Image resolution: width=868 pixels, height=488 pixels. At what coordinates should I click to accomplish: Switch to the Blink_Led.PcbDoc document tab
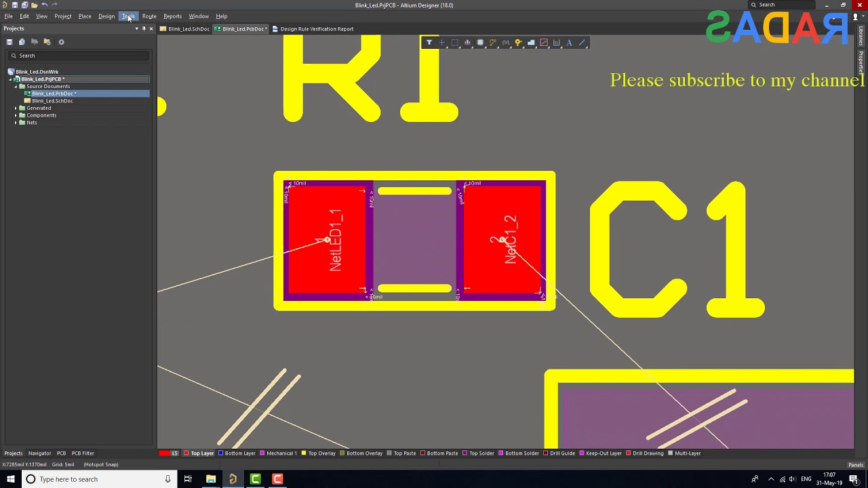241,29
